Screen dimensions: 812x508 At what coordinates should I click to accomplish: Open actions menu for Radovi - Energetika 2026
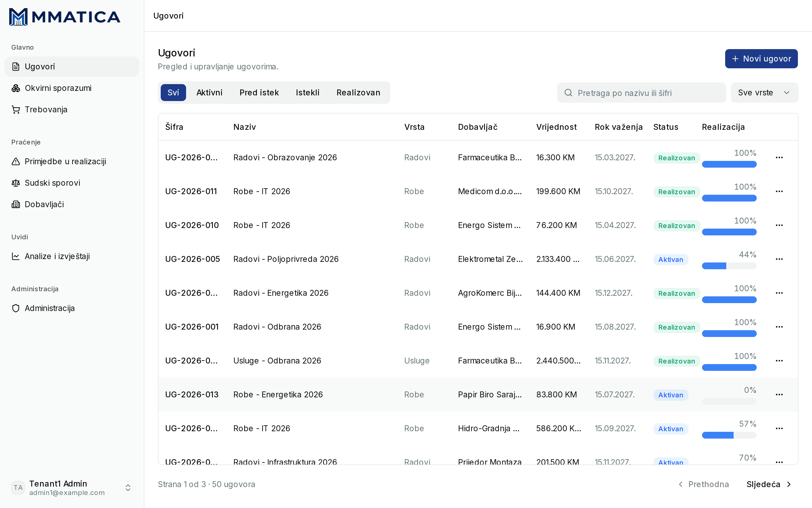(x=779, y=293)
